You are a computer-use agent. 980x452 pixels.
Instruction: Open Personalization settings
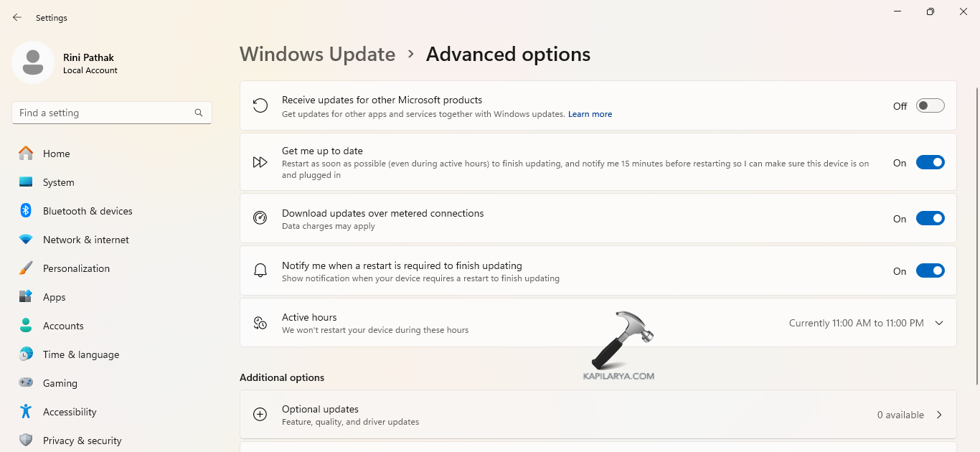pyautogui.click(x=76, y=268)
